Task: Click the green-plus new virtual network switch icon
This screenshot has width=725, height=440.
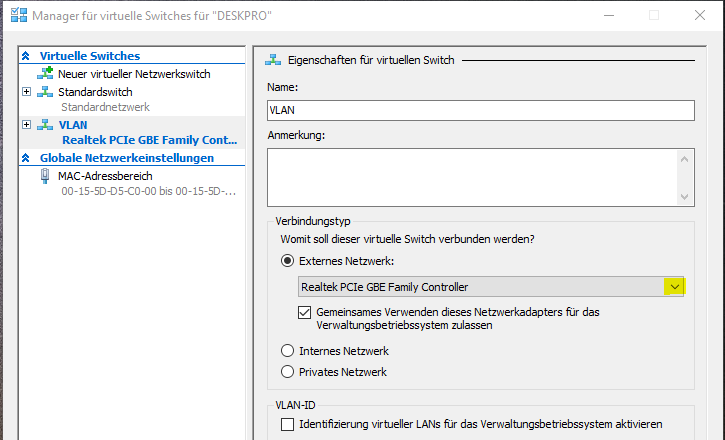Action: pos(45,73)
